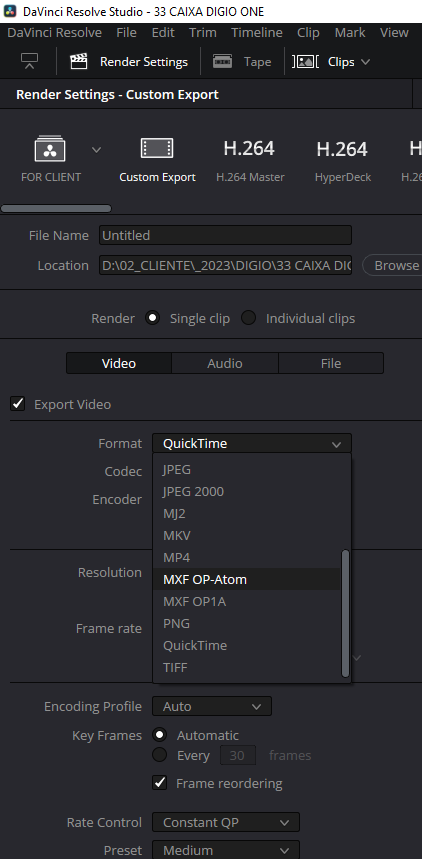Click the format list scrollbar
This screenshot has width=422, height=859.
(345, 614)
